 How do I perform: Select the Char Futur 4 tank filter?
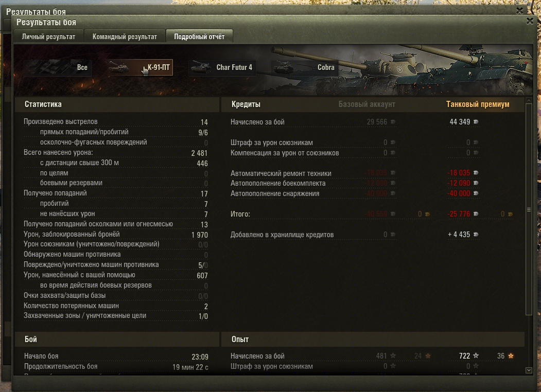point(222,67)
